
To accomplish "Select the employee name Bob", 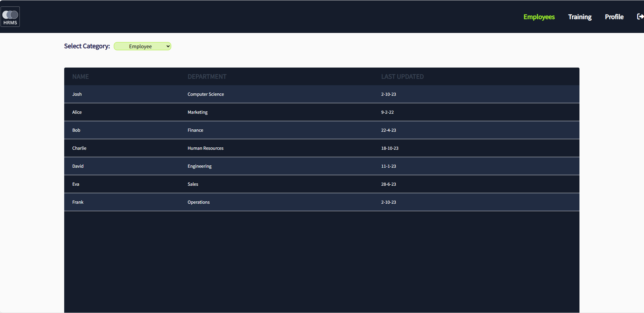I will [76, 130].
